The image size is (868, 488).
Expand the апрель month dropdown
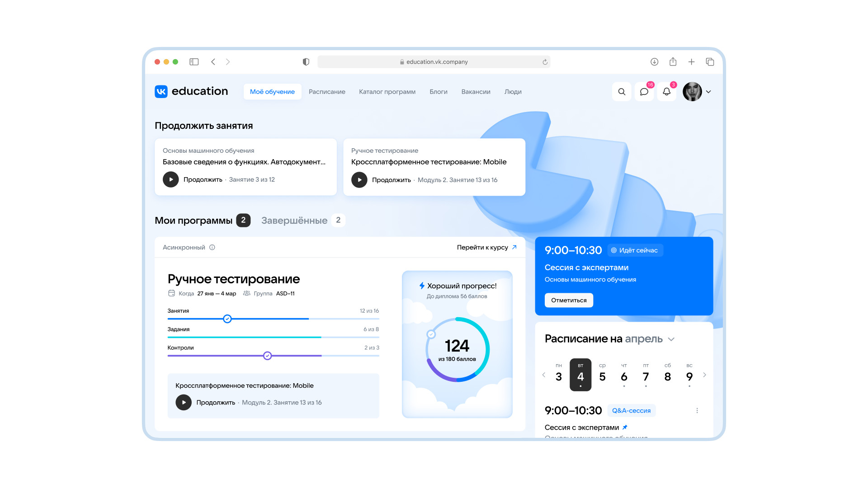[x=671, y=339]
